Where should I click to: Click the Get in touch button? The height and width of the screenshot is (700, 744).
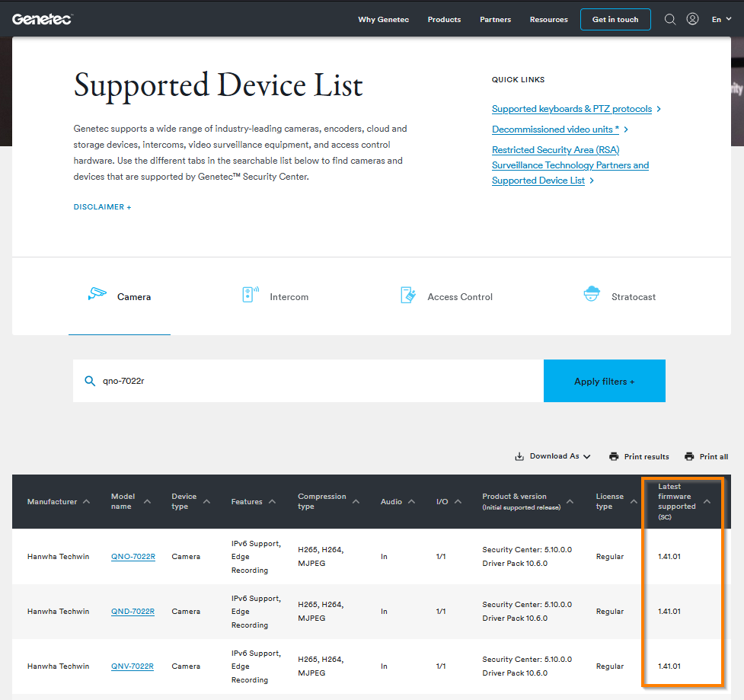[615, 20]
